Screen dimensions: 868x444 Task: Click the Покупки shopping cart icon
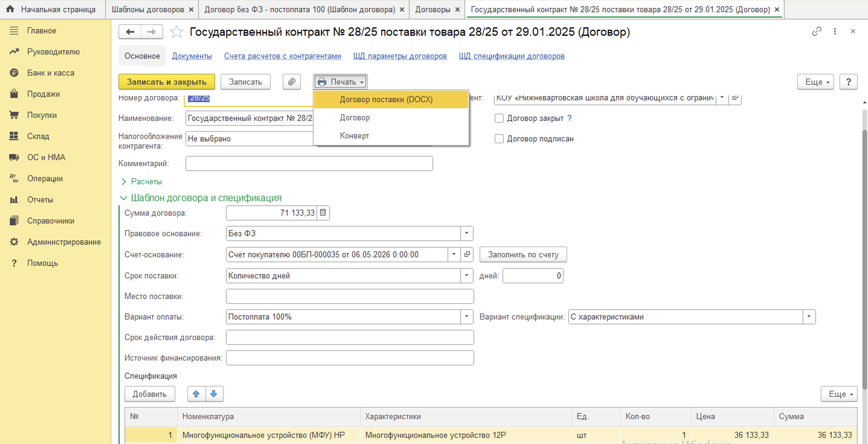click(14, 115)
